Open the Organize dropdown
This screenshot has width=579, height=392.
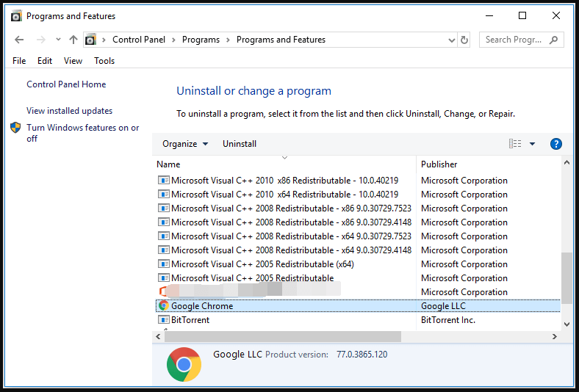[185, 144]
